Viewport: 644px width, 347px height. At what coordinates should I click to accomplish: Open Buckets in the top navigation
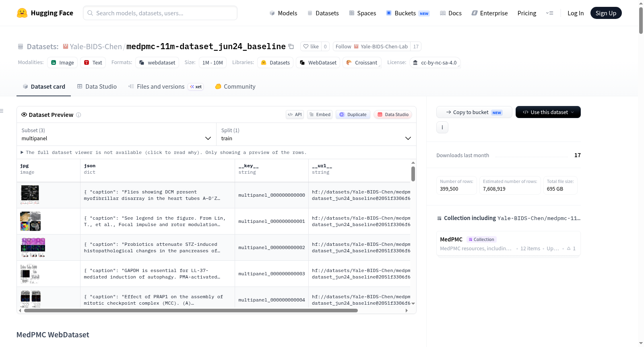(x=408, y=13)
